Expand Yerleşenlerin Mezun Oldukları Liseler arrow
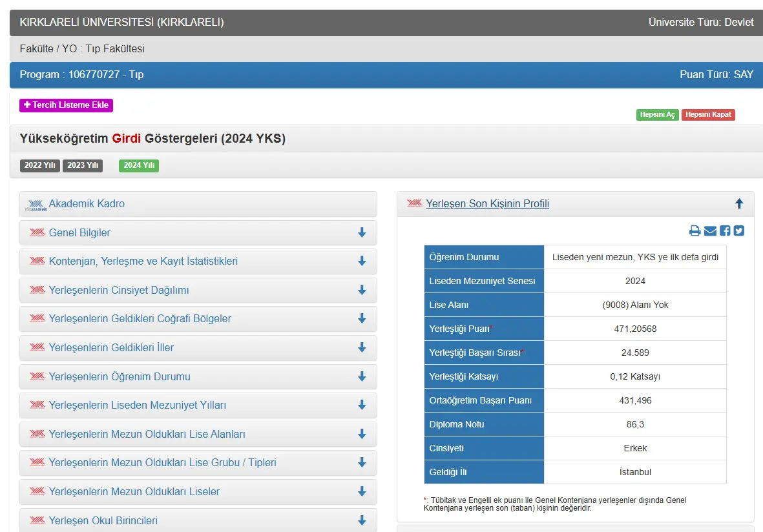 [362, 491]
